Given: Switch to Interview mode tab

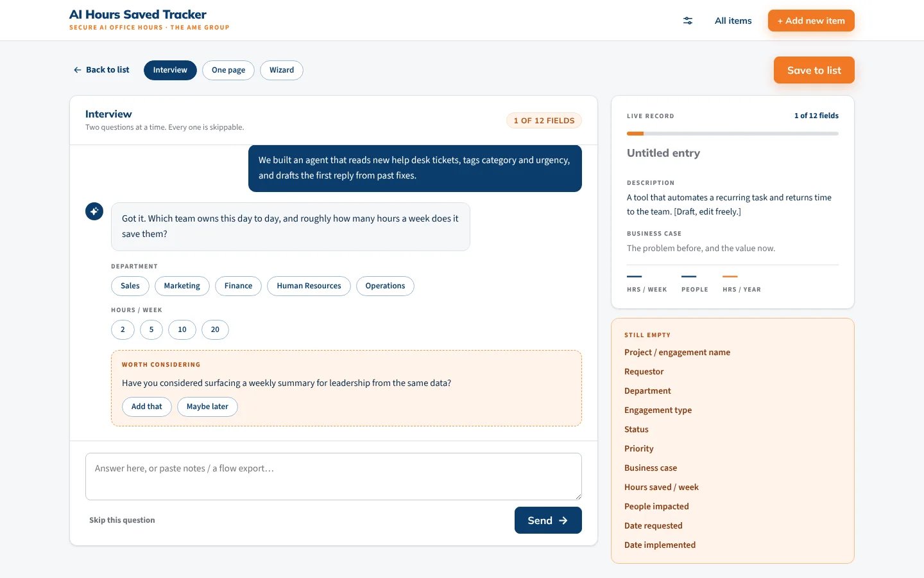Looking at the screenshot, I should pyautogui.click(x=170, y=70).
